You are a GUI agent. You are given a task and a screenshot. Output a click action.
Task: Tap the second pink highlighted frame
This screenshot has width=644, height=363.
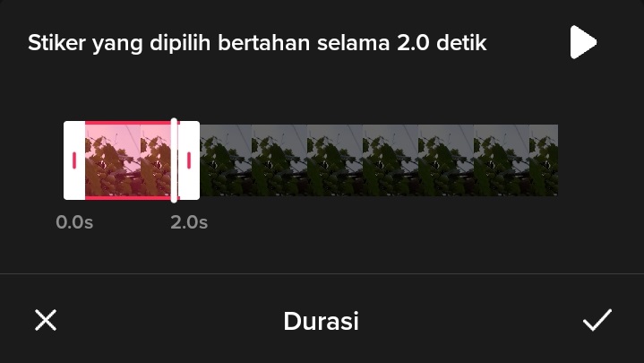click(x=156, y=160)
